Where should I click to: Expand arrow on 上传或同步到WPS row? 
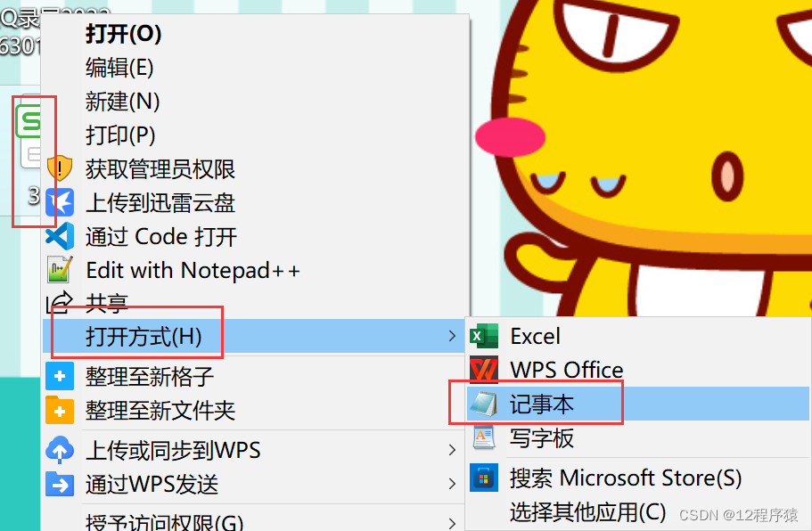click(452, 450)
